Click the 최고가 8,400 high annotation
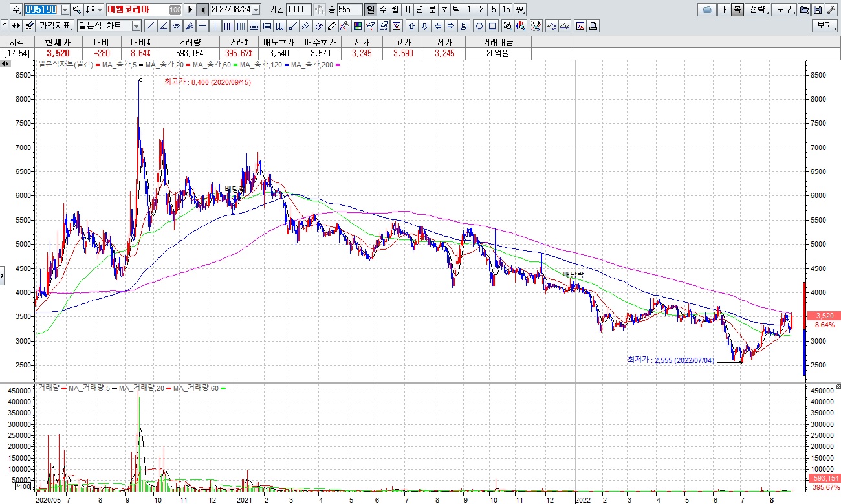Viewport: 841px width, 504px height. (207, 82)
